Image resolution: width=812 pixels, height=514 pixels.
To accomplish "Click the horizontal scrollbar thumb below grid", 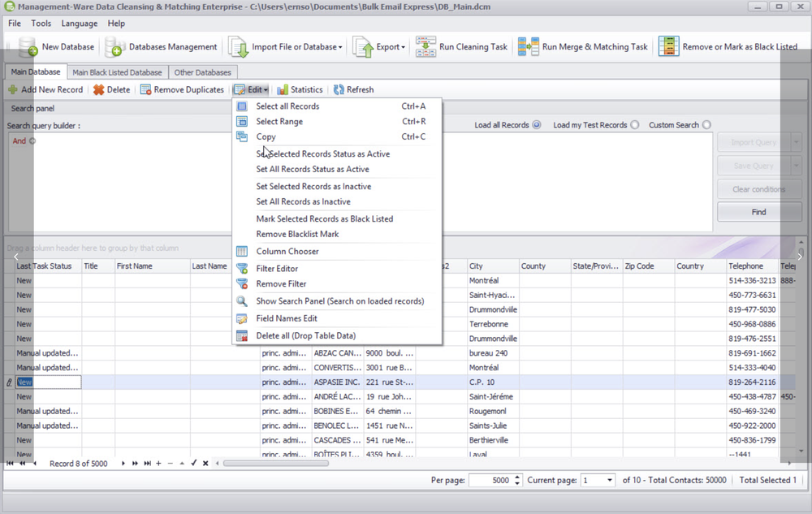I will tap(275, 464).
